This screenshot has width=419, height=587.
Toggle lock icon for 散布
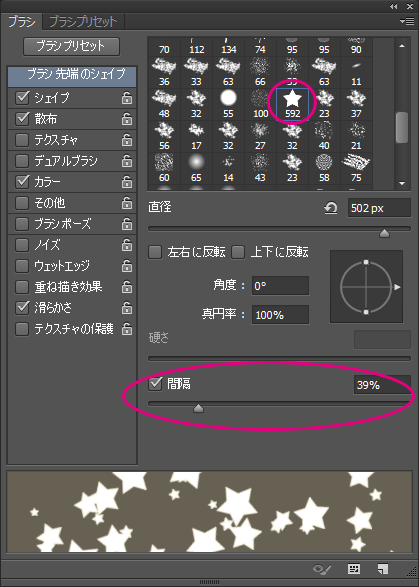(127, 119)
